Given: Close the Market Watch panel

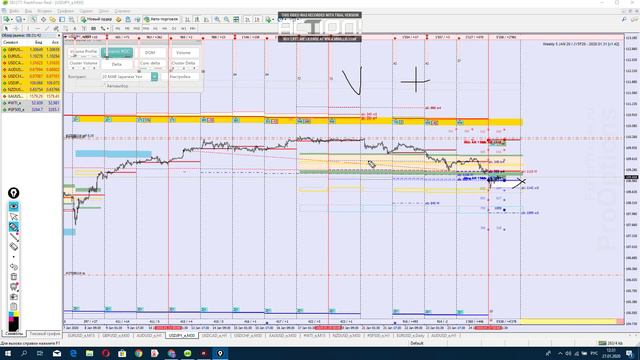Looking at the screenshot, I should tap(58, 36).
